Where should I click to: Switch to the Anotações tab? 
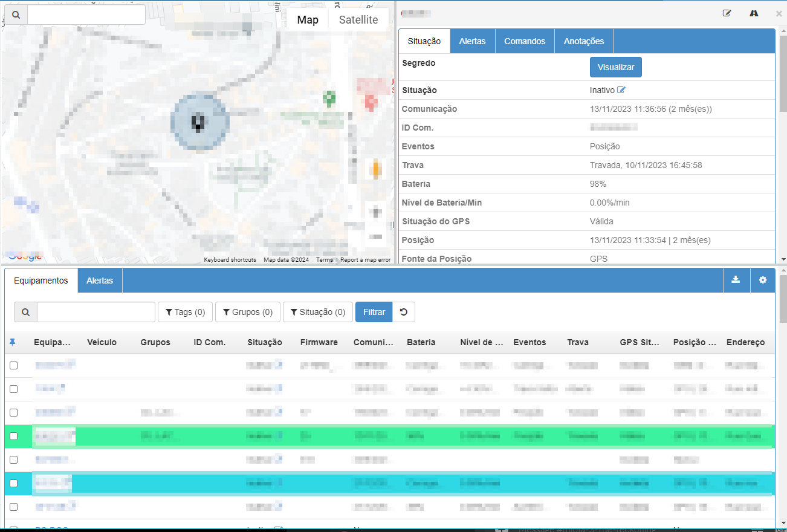coord(584,41)
